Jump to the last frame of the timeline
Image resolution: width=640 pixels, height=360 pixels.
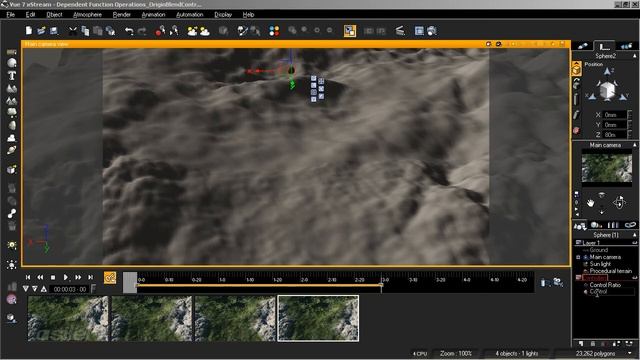point(91,277)
